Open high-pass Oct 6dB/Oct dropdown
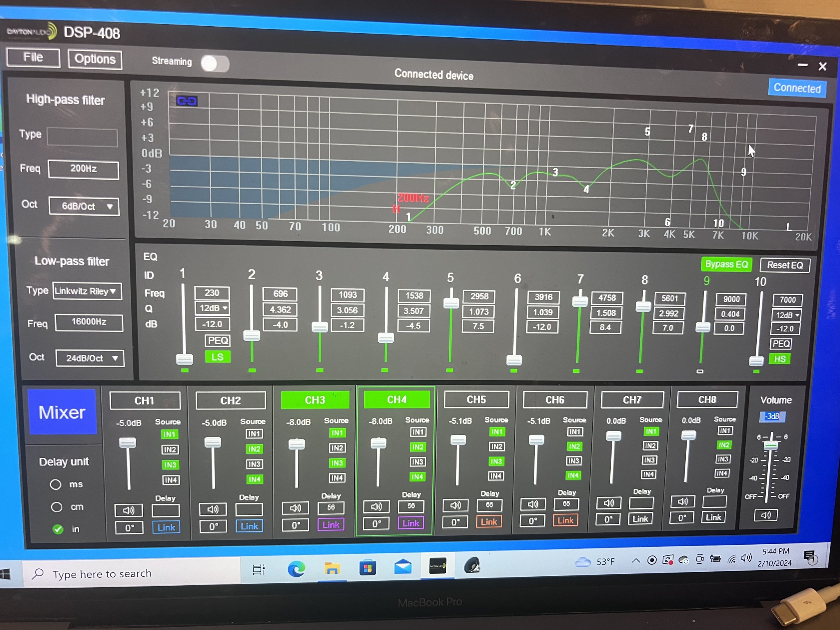Screen dimensions: 840x630 (84, 206)
